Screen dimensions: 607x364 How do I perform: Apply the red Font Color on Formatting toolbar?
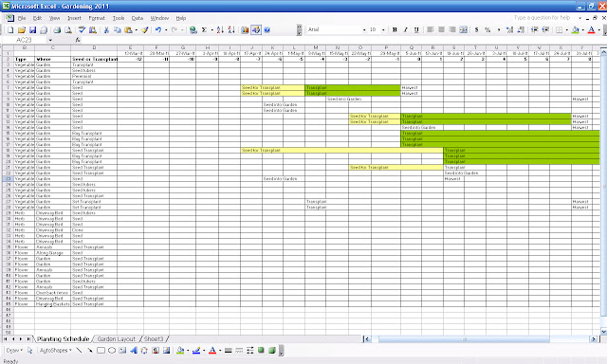592,29
